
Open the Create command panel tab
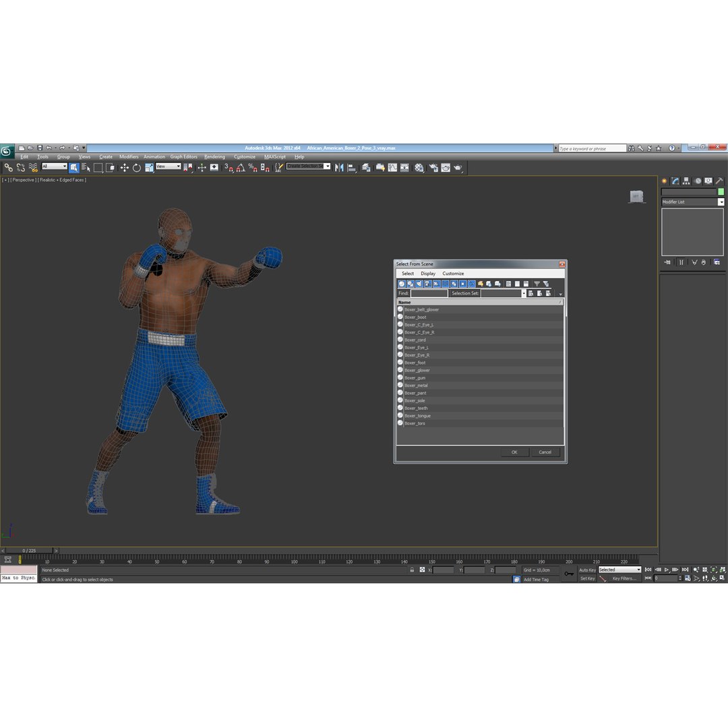pos(665,181)
